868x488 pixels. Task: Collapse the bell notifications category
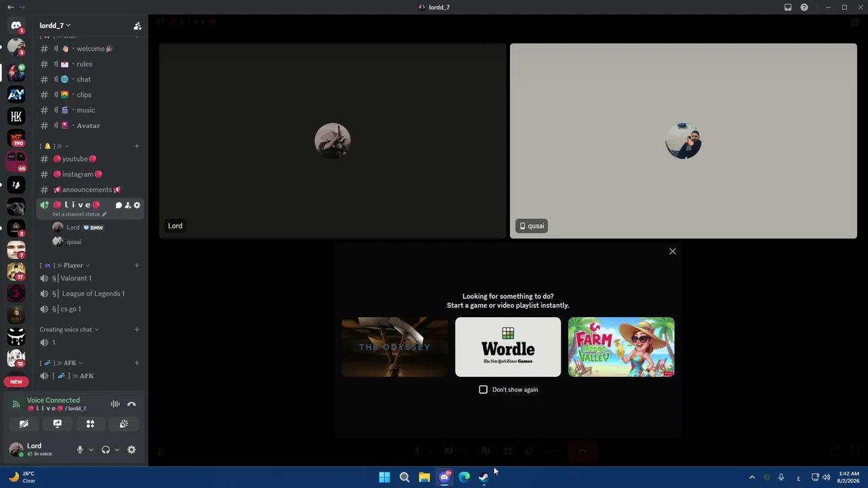54,146
